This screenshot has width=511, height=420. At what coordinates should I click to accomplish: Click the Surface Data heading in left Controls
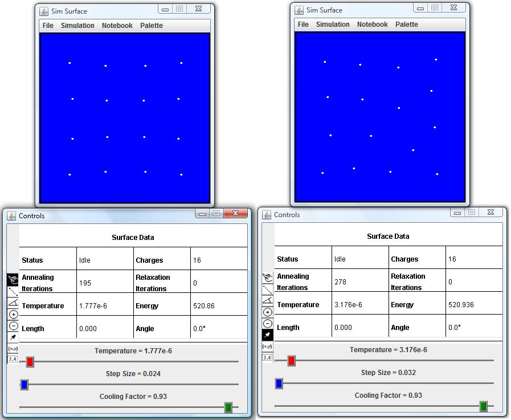point(133,238)
